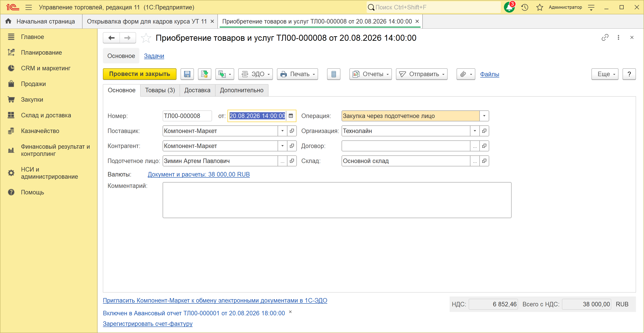Open the Открывалка форм для кадров tab
Viewport: 644px width, 333px height.
click(x=147, y=21)
